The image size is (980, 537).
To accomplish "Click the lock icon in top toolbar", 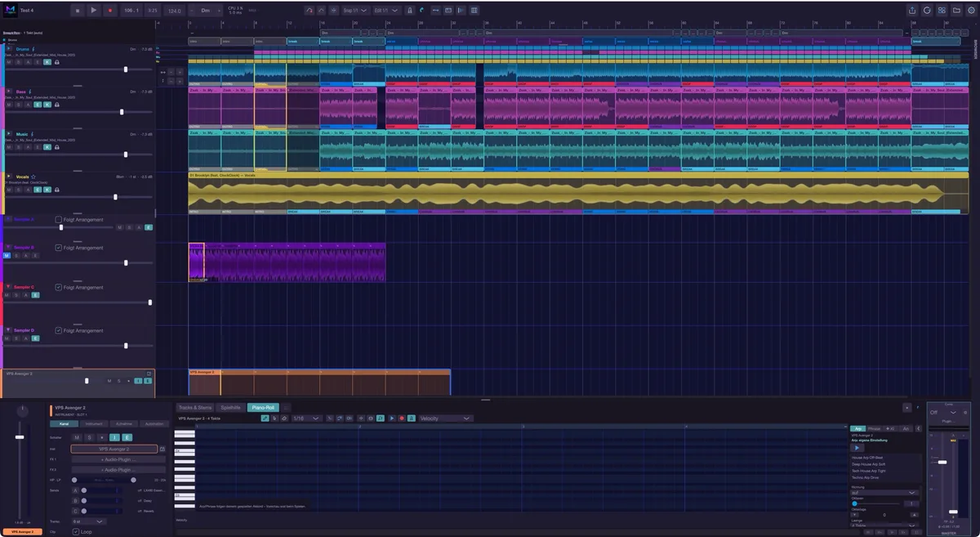I will (x=409, y=10).
